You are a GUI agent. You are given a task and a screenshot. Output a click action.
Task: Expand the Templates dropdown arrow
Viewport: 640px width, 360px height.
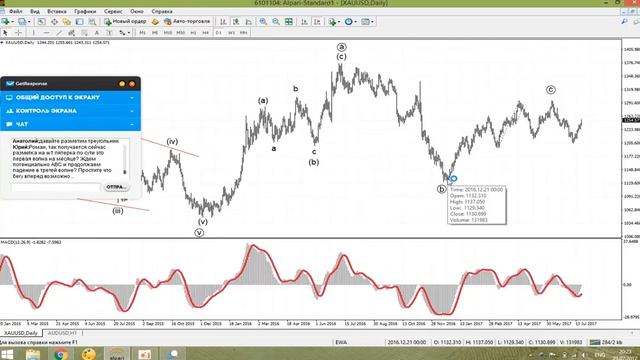point(372,22)
